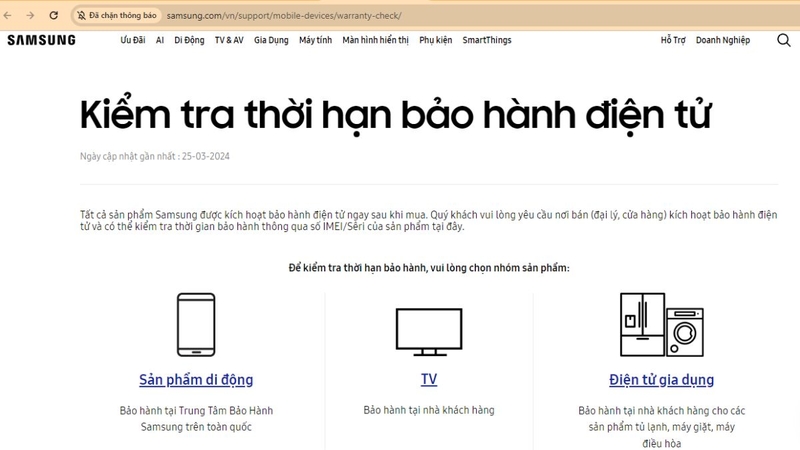Open the Di Động menu

pos(189,40)
